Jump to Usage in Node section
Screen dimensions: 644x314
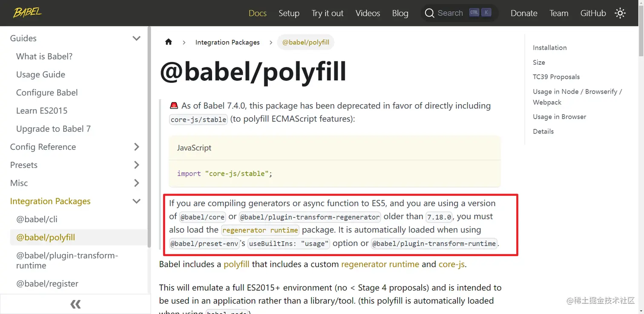(x=577, y=97)
